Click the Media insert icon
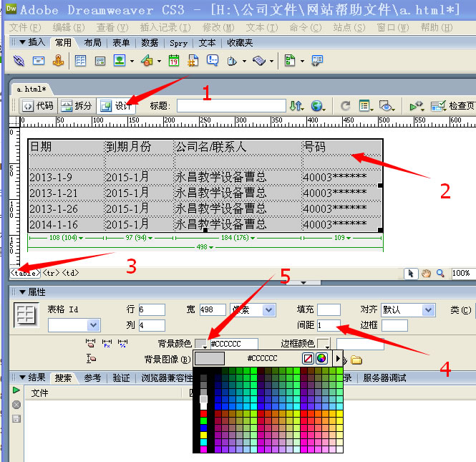 tap(147, 61)
